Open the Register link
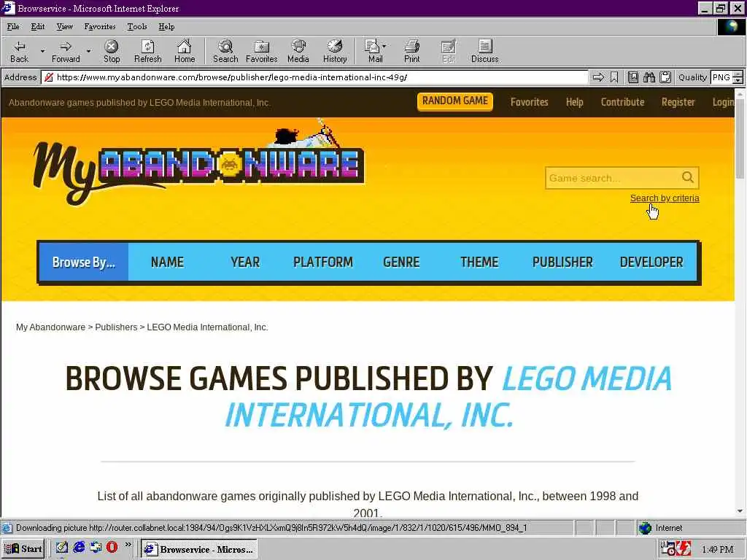The width and height of the screenshot is (747, 560). 678,102
